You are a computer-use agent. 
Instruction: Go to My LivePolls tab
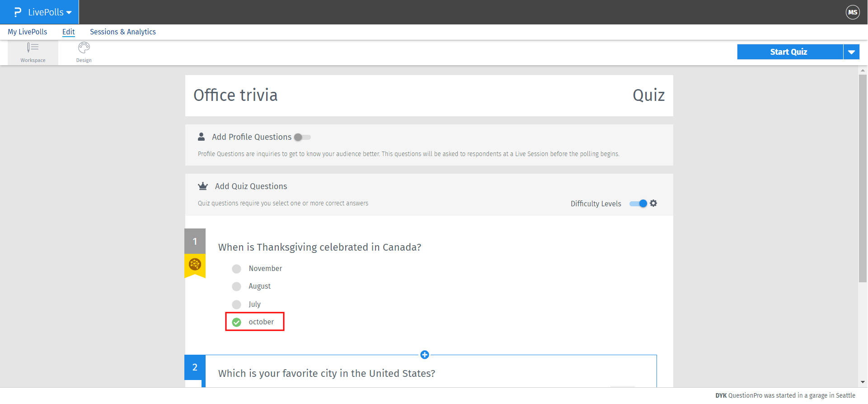click(28, 32)
